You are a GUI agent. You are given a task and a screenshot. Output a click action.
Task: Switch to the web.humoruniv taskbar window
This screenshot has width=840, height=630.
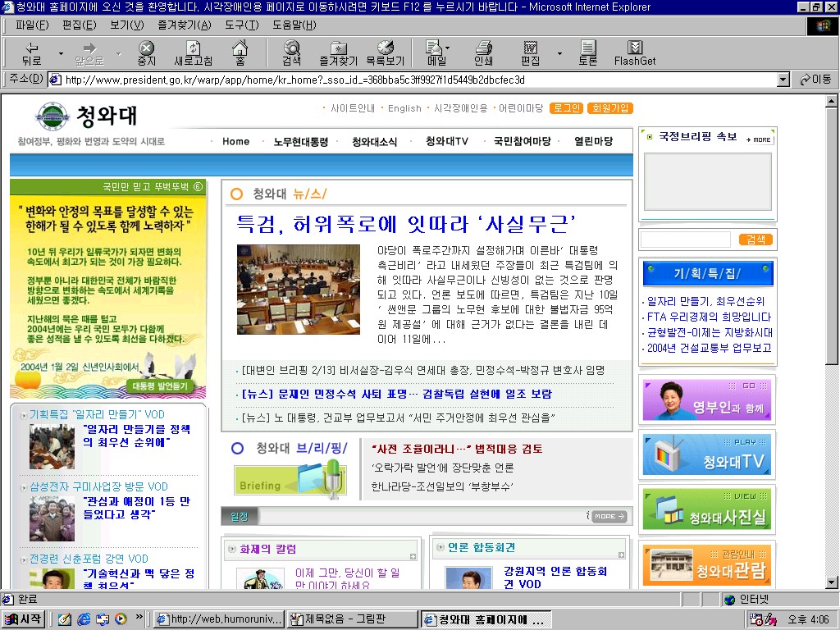coord(219,619)
